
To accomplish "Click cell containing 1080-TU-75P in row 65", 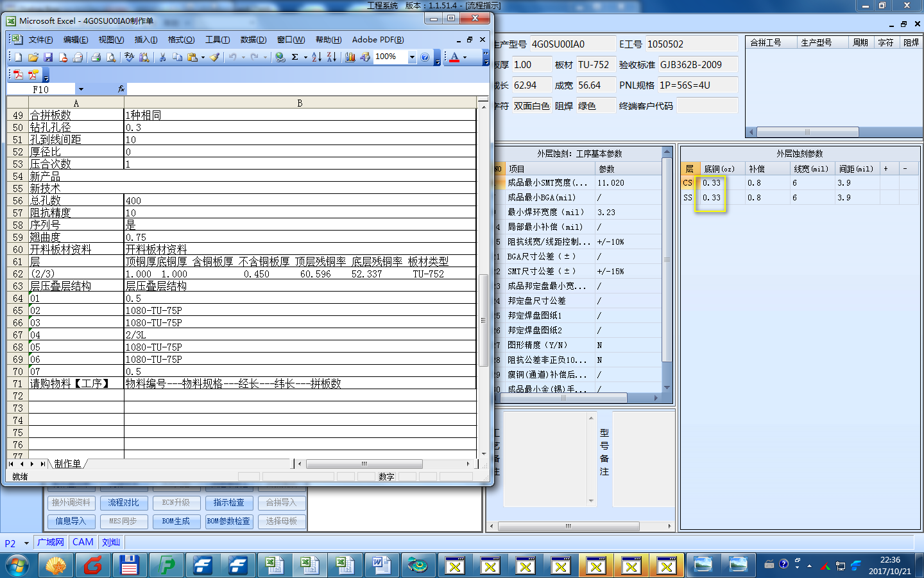I will [300, 311].
